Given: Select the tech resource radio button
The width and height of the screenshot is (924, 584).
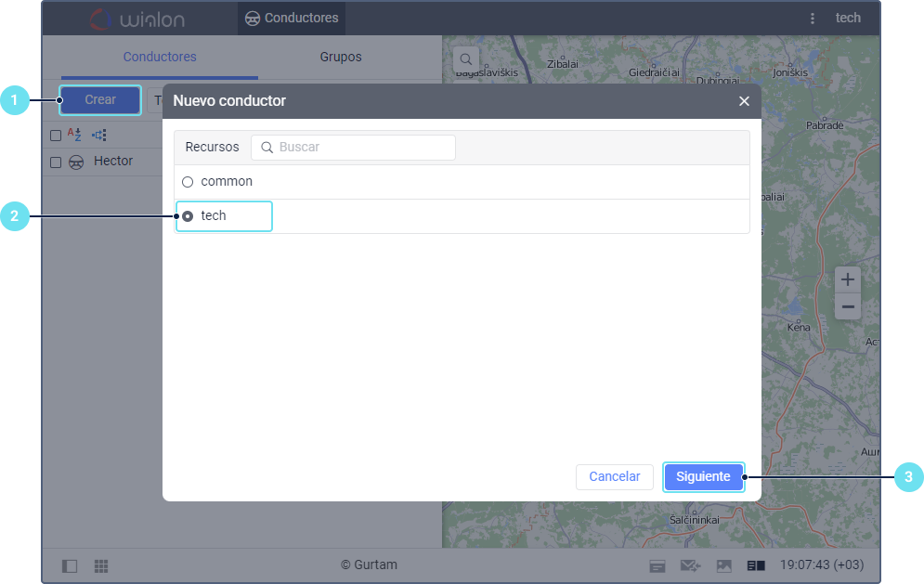Looking at the screenshot, I should coord(188,216).
